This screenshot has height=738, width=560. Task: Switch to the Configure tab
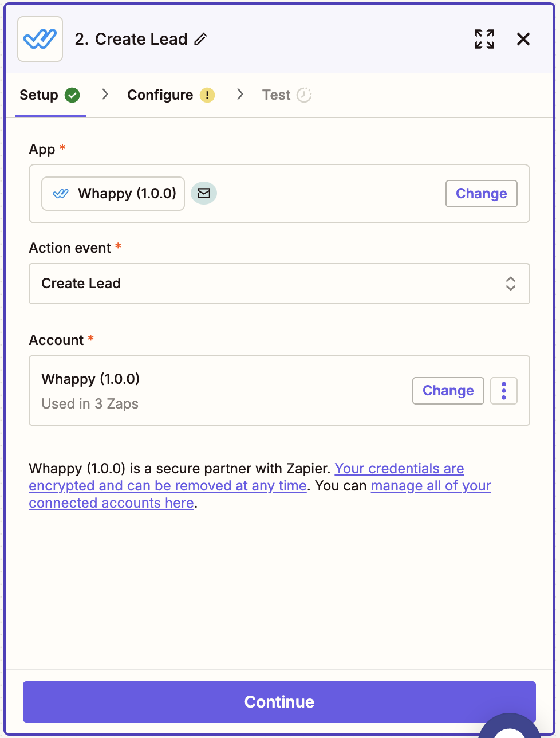171,95
